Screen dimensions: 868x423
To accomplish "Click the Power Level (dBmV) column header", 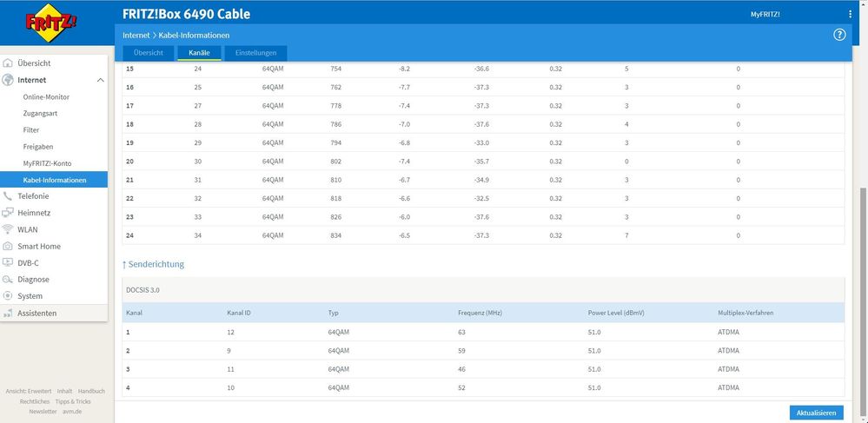I will pos(615,313).
